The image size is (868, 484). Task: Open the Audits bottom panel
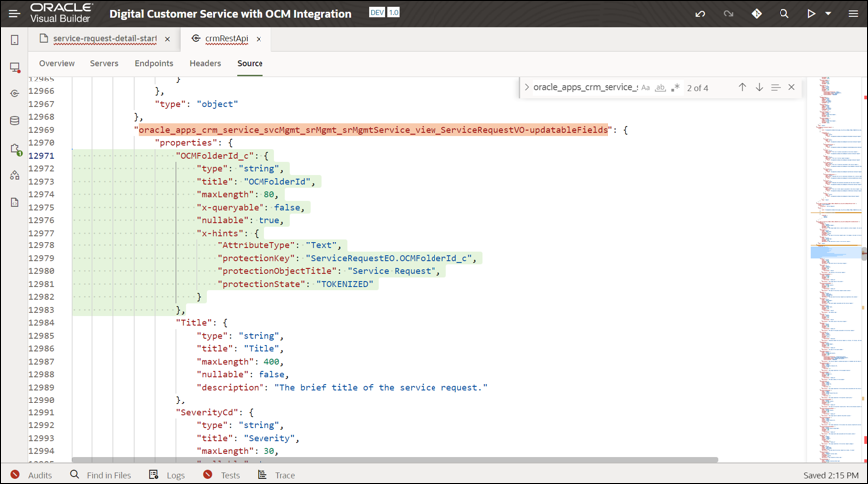[x=40, y=475]
